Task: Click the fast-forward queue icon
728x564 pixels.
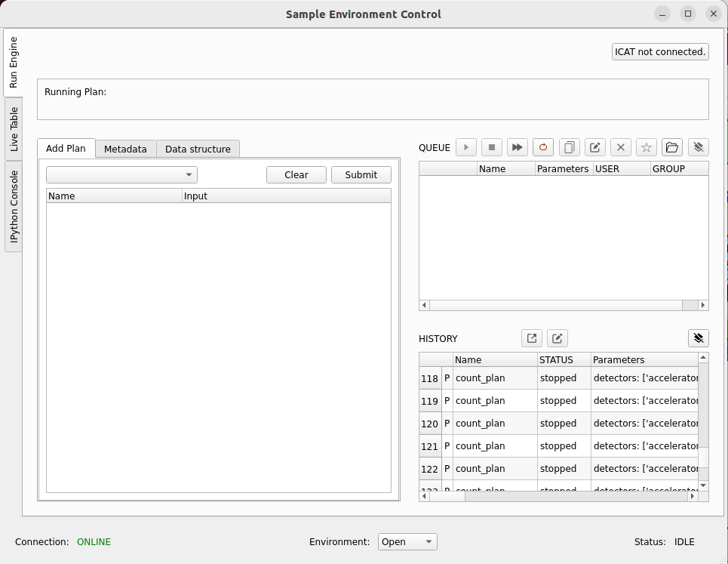Action: click(518, 147)
